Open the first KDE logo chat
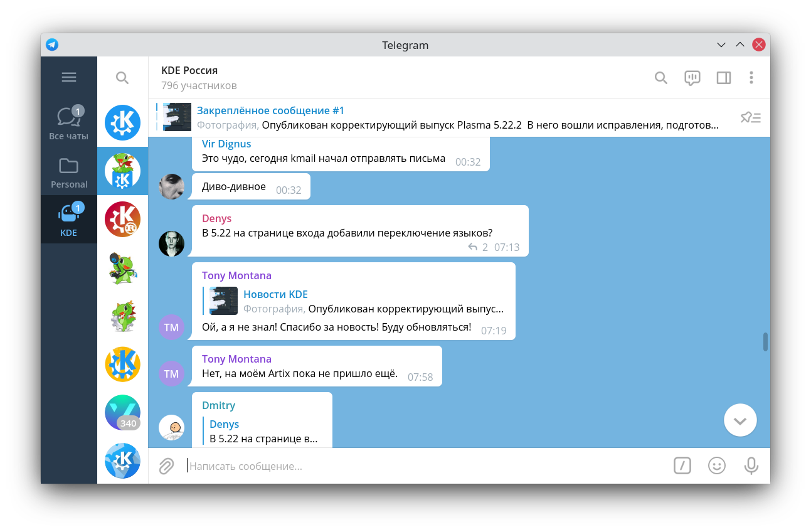Image resolution: width=811 pixels, height=532 pixels. pyautogui.click(x=122, y=122)
